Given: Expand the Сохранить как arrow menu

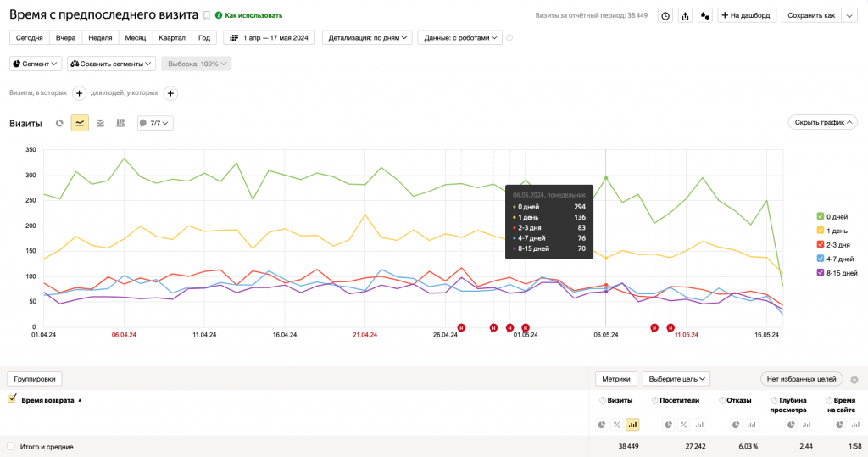Looking at the screenshot, I should pyautogui.click(x=849, y=15).
